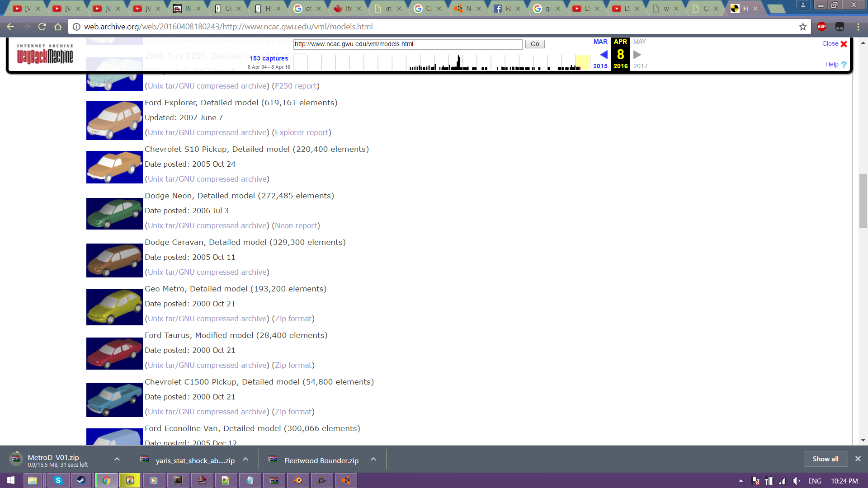This screenshot has height=488, width=868.
Task: Click the yellow Geo Metro thumbnail
Action: 114,307
